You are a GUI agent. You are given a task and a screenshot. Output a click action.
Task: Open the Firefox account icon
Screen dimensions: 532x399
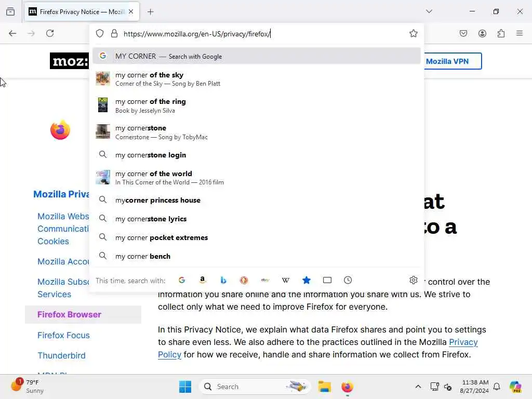pos(482,33)
